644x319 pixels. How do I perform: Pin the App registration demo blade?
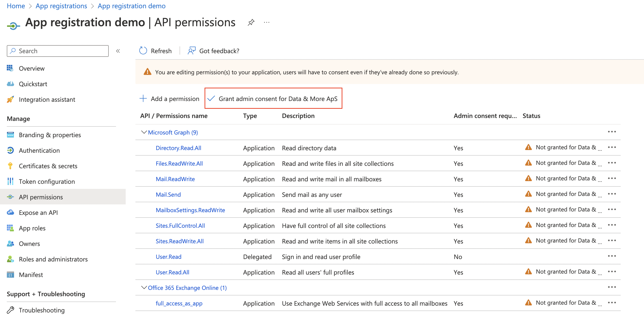tap(251, 23)
